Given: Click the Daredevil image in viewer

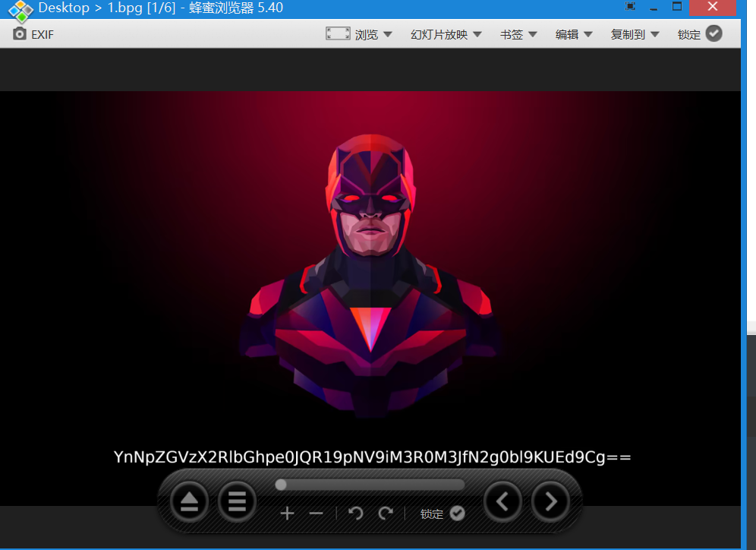Looking at the screenshot, I should tap(370, 273).
